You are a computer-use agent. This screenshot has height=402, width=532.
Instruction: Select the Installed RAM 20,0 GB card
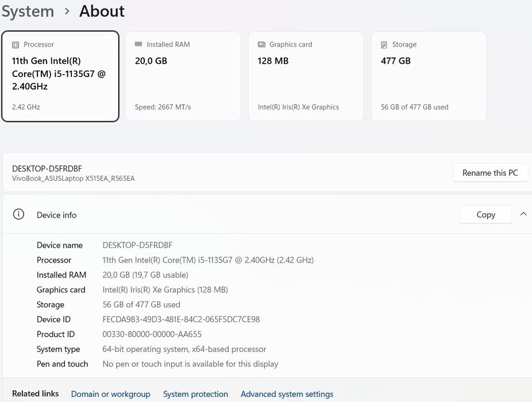pyautogui.click(x=183, y=76)
